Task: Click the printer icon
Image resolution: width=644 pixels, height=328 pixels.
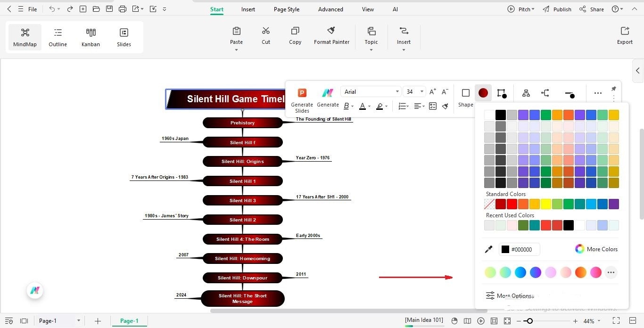Action: [x=123, y=9]
